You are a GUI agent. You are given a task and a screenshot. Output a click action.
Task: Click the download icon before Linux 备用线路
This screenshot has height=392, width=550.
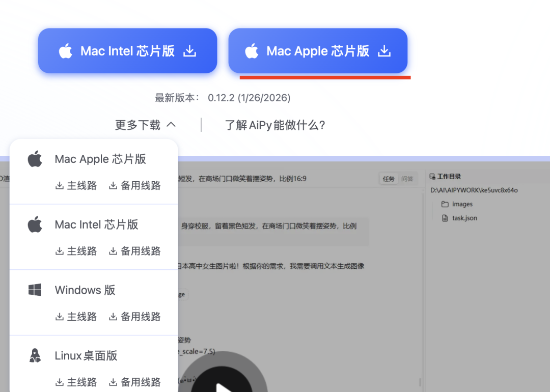(113, 381)
